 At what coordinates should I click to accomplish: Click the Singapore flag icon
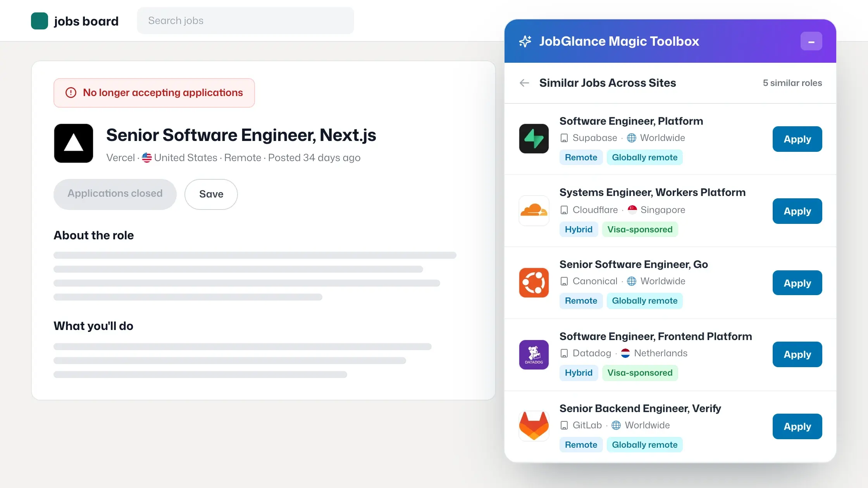(632, 210)
